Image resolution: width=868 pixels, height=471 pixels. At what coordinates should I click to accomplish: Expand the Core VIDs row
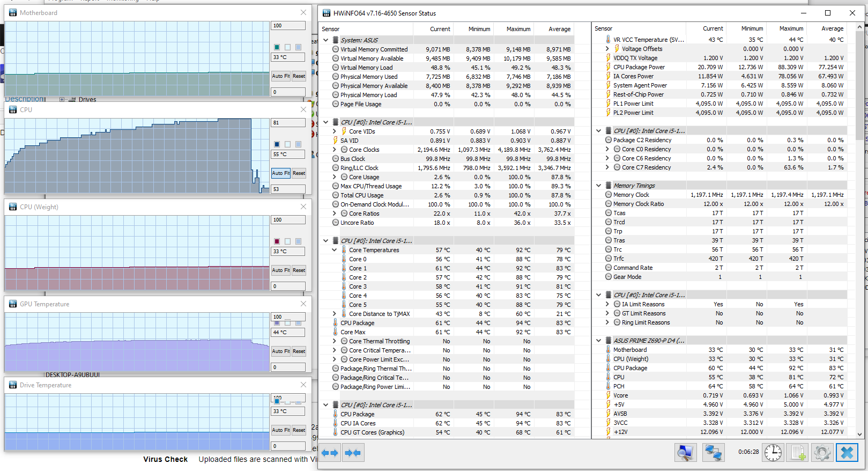tap(335, 131)
